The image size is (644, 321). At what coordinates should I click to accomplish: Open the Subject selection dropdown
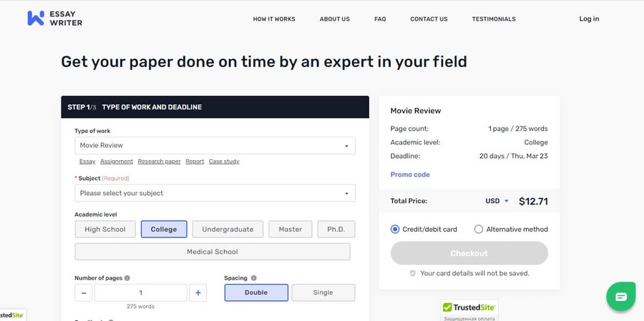pos(215,193)
